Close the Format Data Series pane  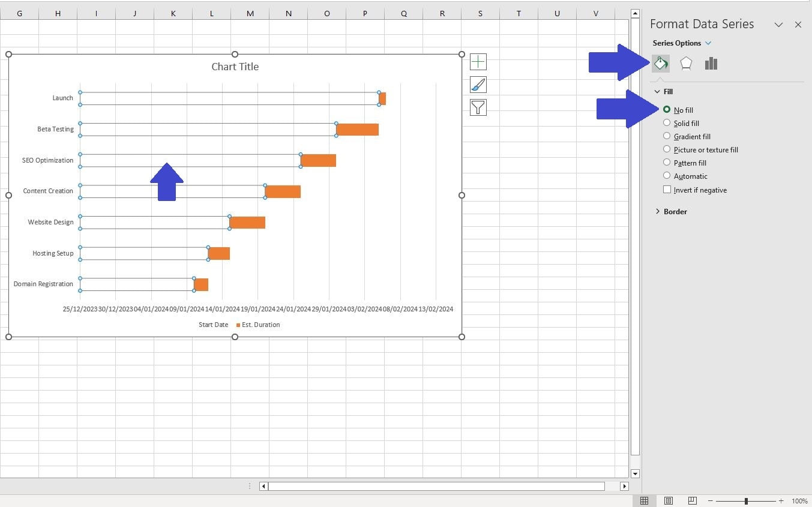798,25
